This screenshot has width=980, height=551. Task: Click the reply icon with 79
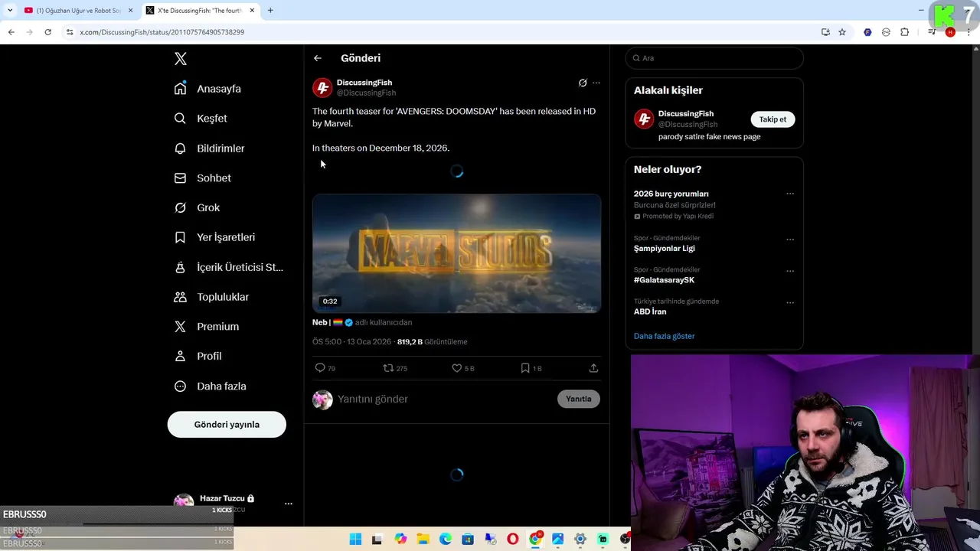point(320,368)
